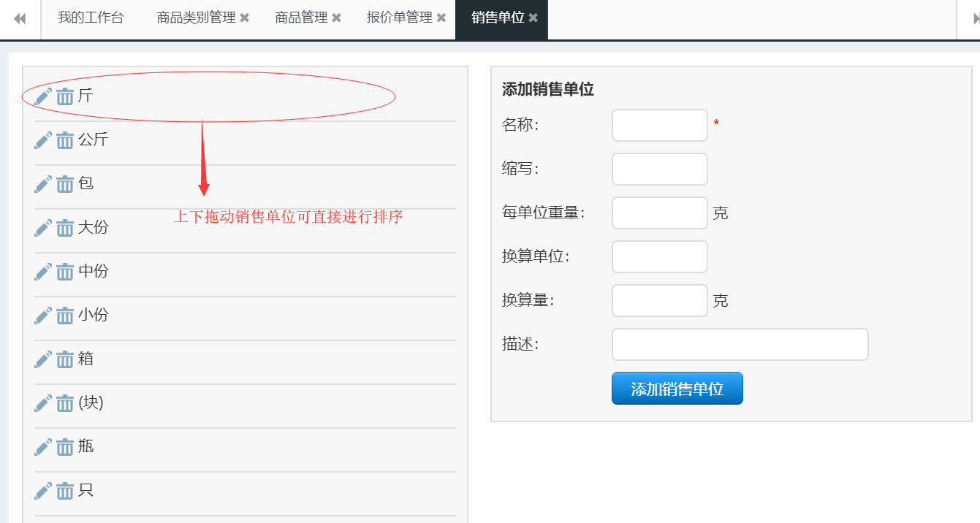Delete the 公斤 unit via trash icon
Viewport: 980px width, 523px height.
(x=65, y=140)
